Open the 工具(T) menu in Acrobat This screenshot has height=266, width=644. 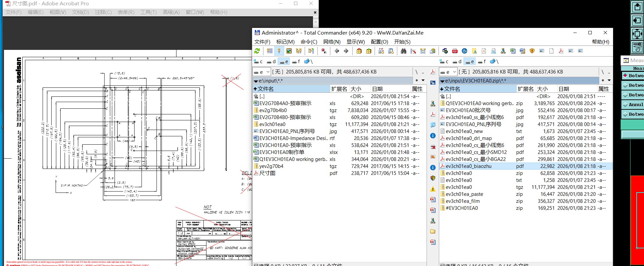148,12
